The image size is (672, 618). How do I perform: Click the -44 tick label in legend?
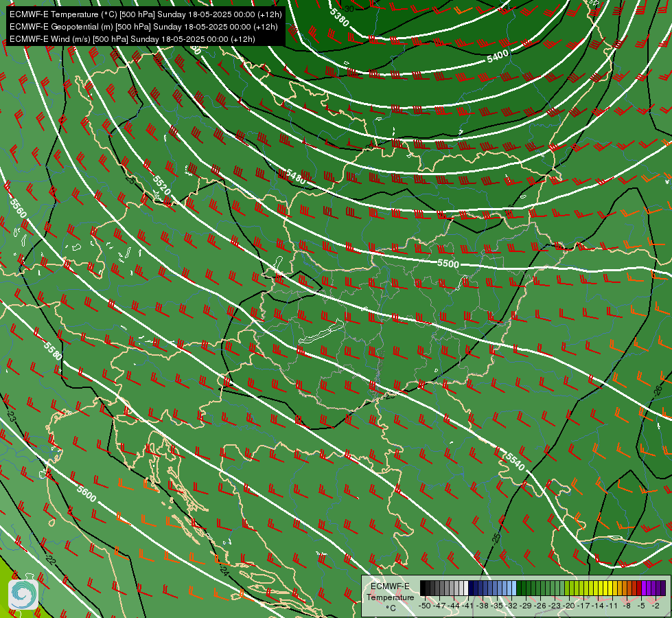454,606
